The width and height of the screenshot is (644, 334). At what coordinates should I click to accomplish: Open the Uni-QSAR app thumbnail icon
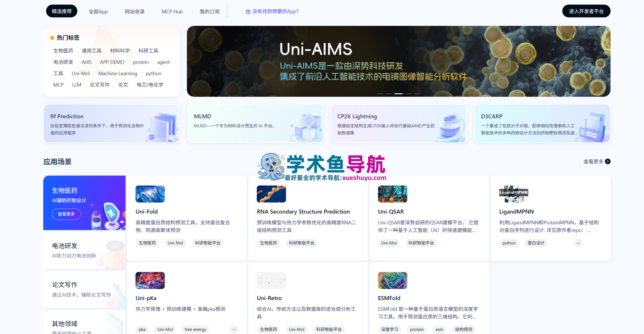392,194
